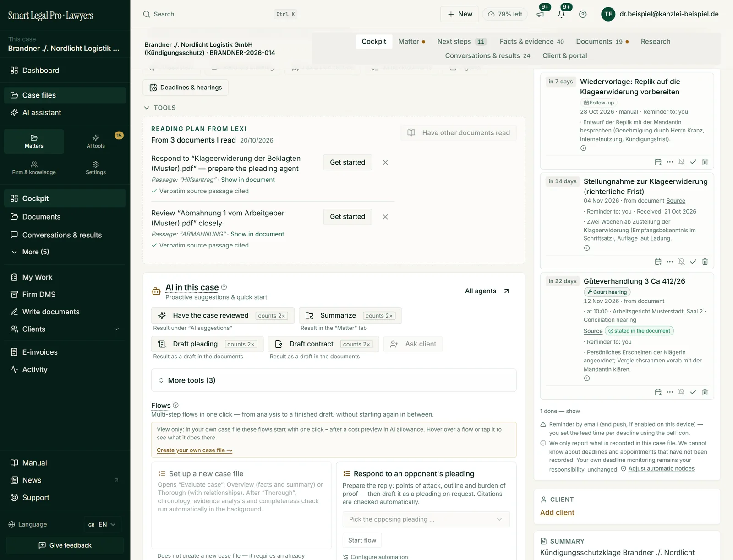Toggle reminder bell for Wiedervorlage deadline

(x=682, y=162)
